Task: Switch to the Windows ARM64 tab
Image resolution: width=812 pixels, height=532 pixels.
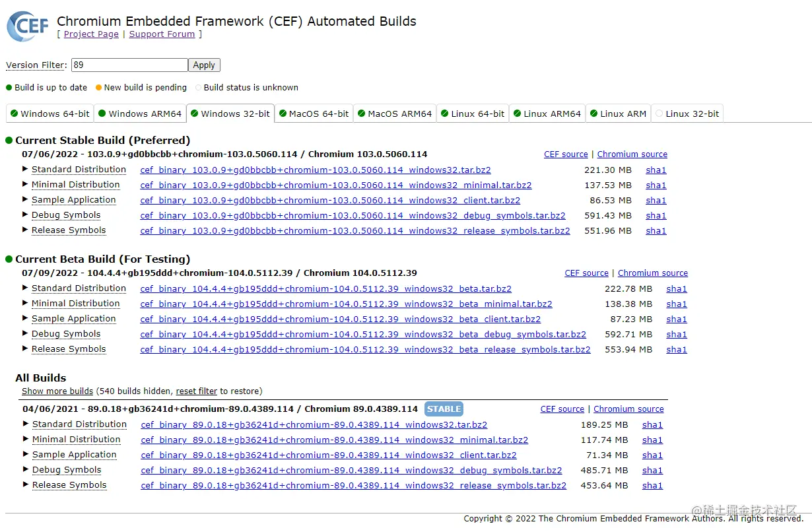Action: [140, 114]
